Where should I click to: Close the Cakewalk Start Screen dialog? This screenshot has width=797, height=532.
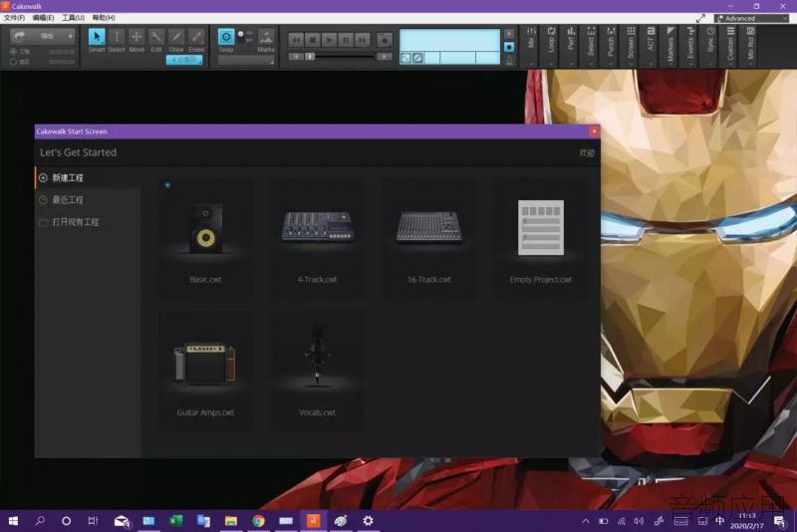[594, 132]
